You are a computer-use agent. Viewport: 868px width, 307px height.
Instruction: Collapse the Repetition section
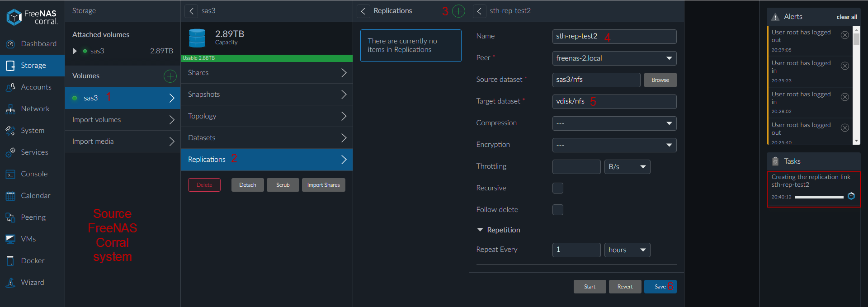tap(480, 230)
